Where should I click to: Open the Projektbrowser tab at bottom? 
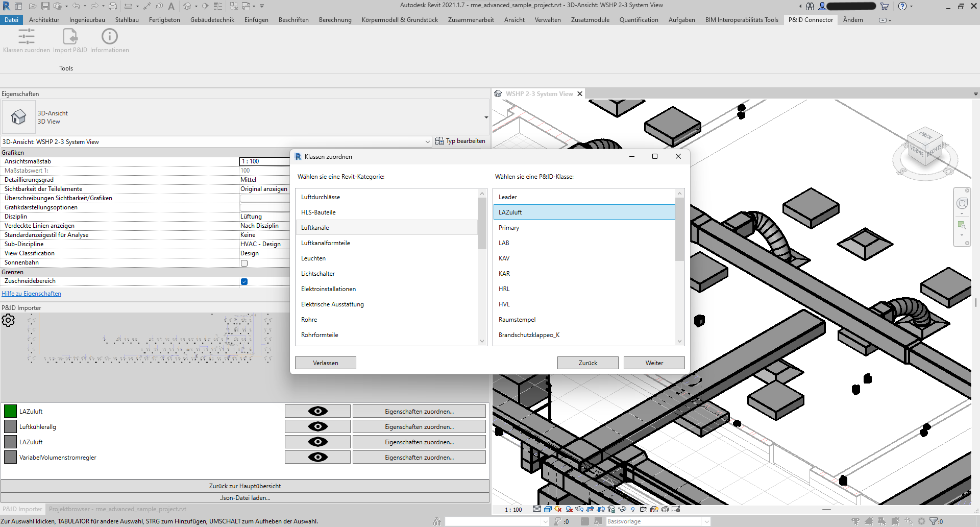coord(116,509)
